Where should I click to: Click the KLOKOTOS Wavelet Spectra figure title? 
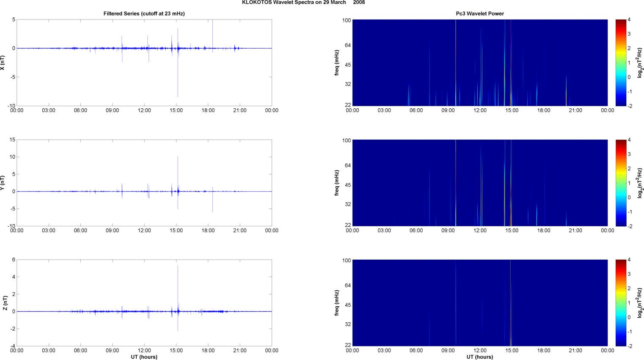(x=303, y=3)
